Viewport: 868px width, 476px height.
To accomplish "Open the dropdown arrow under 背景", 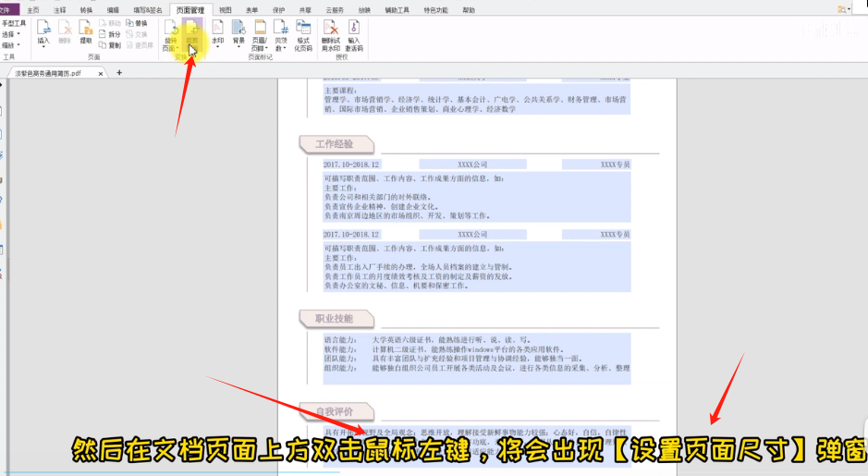I will click(x=238, y=47).
